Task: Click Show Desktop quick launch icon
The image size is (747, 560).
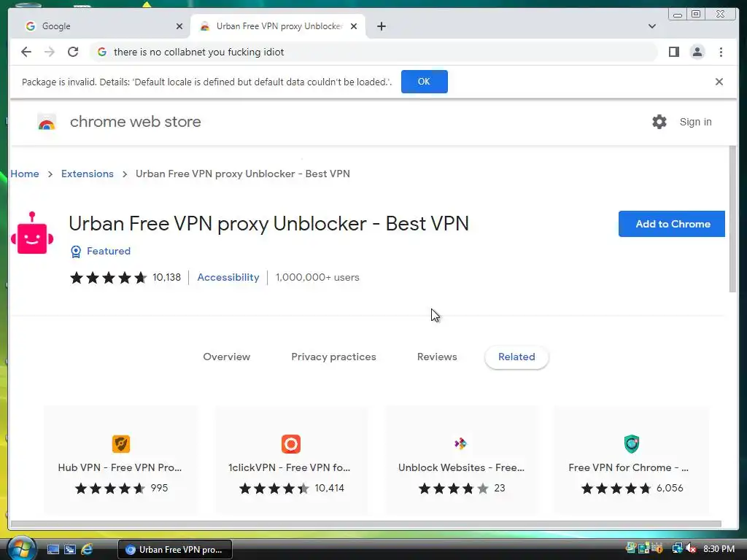Action: 53,550
